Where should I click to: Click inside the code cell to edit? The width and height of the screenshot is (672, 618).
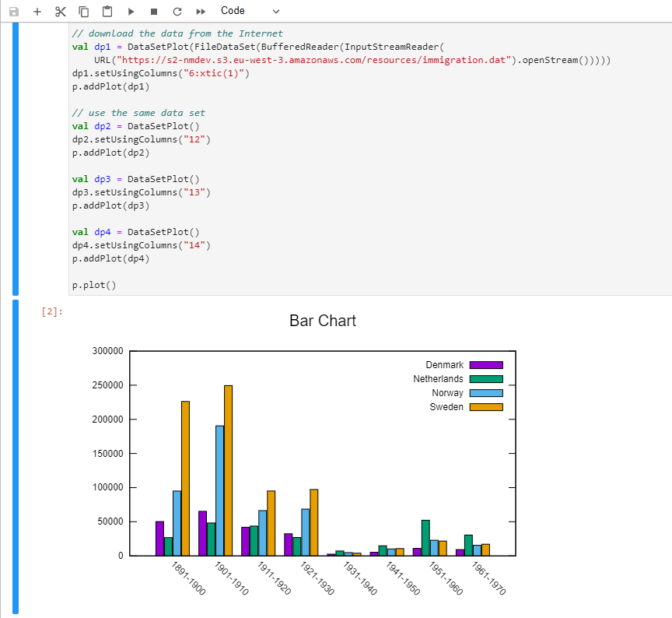coord(233,156)
